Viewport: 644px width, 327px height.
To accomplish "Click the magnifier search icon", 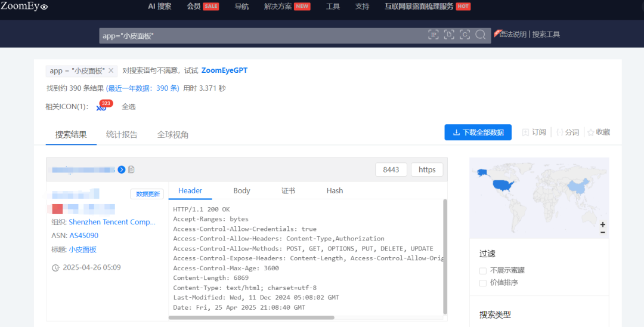I will (480, 35).
